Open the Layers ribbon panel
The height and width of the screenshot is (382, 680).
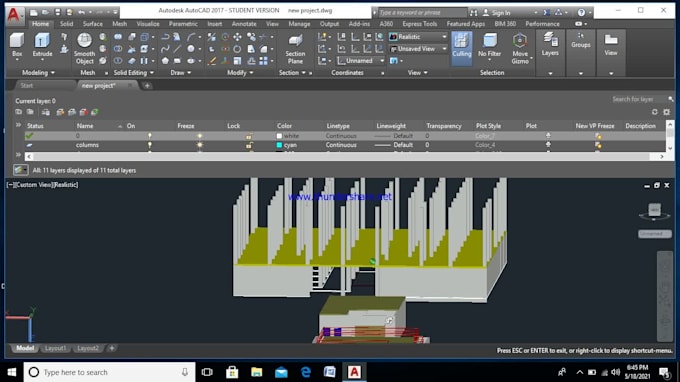[550, 45]
